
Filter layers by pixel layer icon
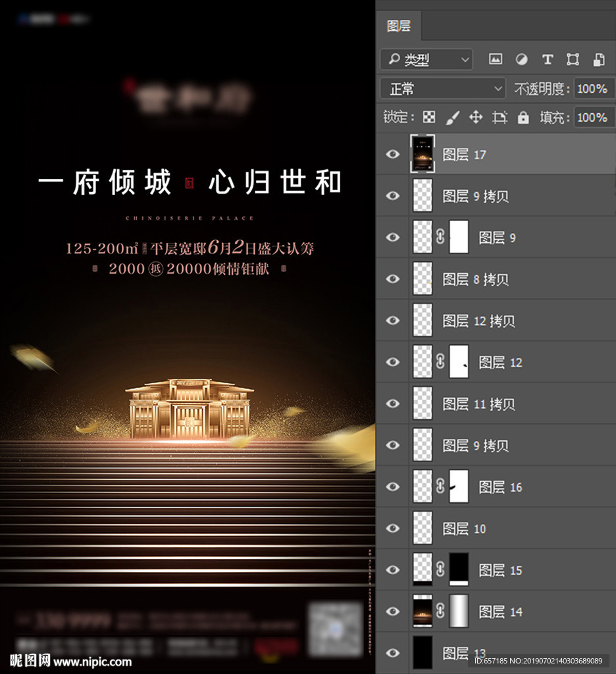click(495, 59)
